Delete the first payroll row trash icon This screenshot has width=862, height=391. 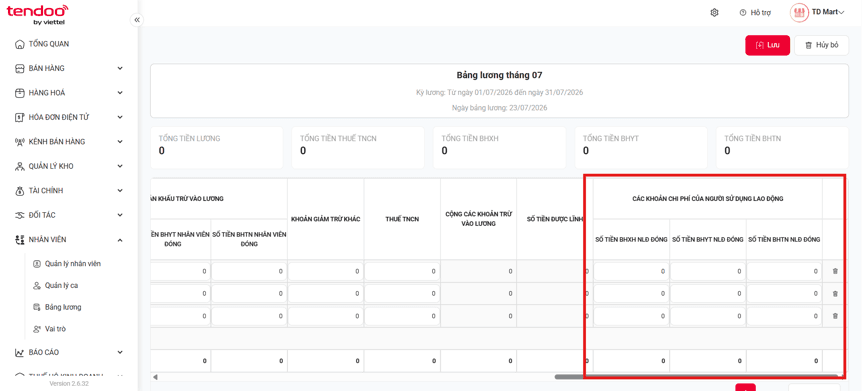835,271
